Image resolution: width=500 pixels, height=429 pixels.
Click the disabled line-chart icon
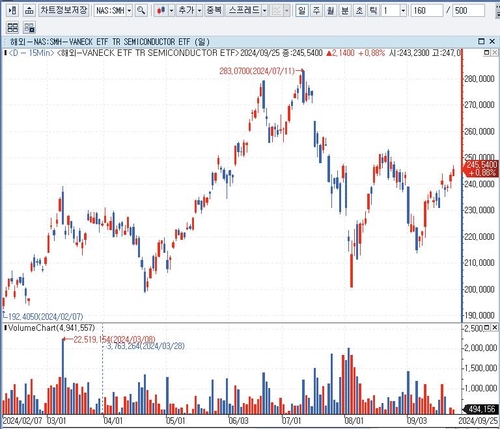click(x=276, y=11)
